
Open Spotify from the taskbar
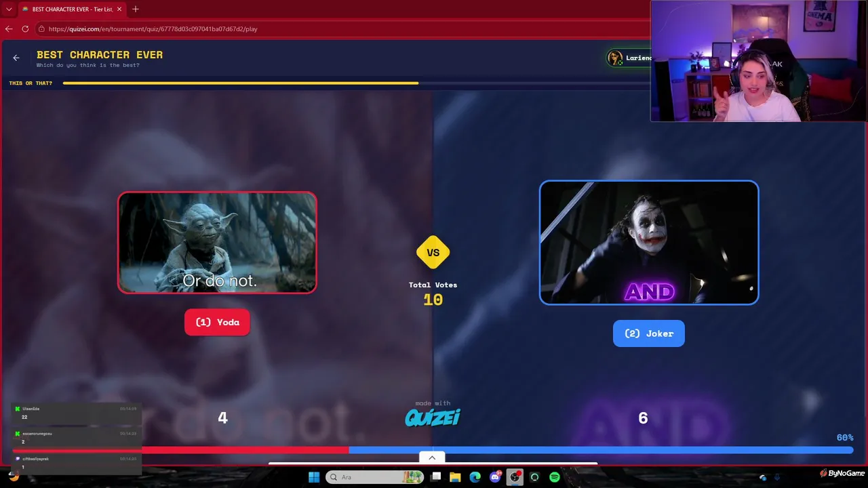pyautogui.click(x=554, y=477)
